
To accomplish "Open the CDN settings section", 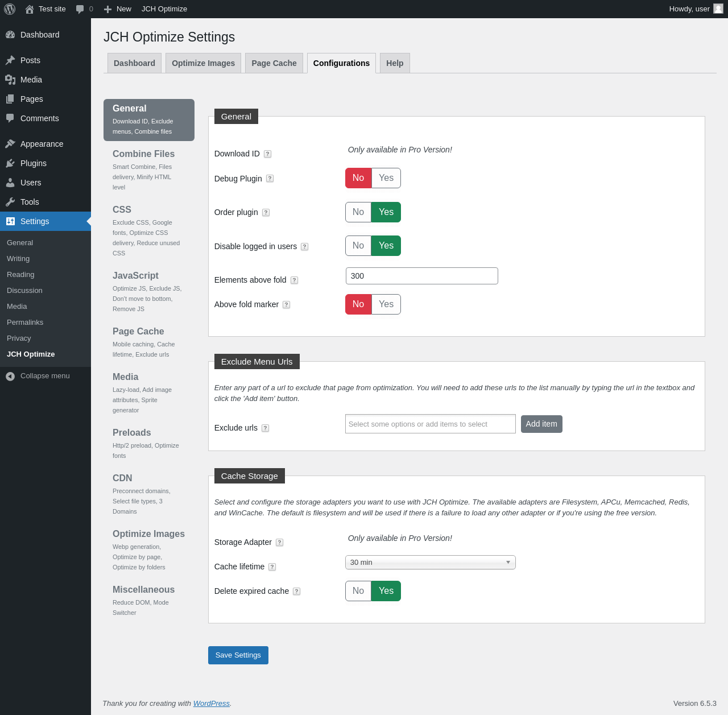I will [x=149, y=494].
